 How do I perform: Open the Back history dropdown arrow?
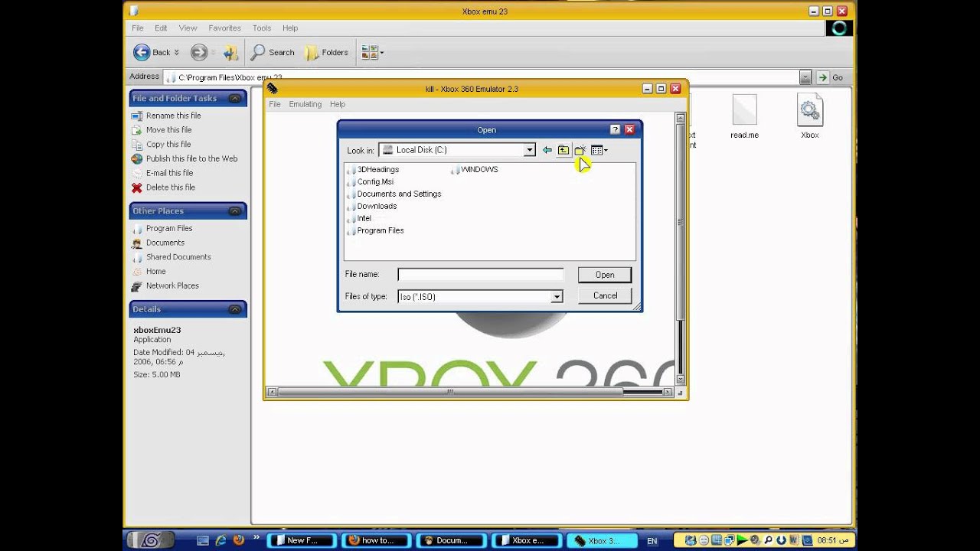(x=177, y=53)
